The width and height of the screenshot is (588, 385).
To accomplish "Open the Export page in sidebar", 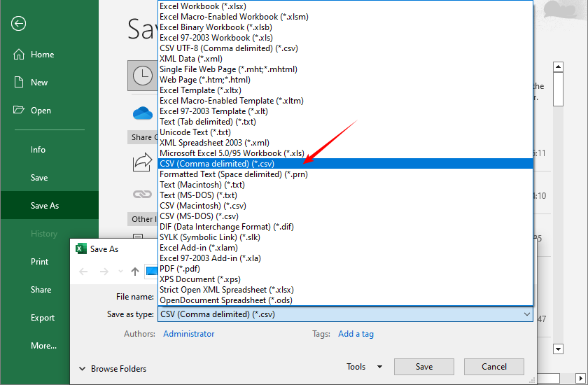I will click(43, 318).
